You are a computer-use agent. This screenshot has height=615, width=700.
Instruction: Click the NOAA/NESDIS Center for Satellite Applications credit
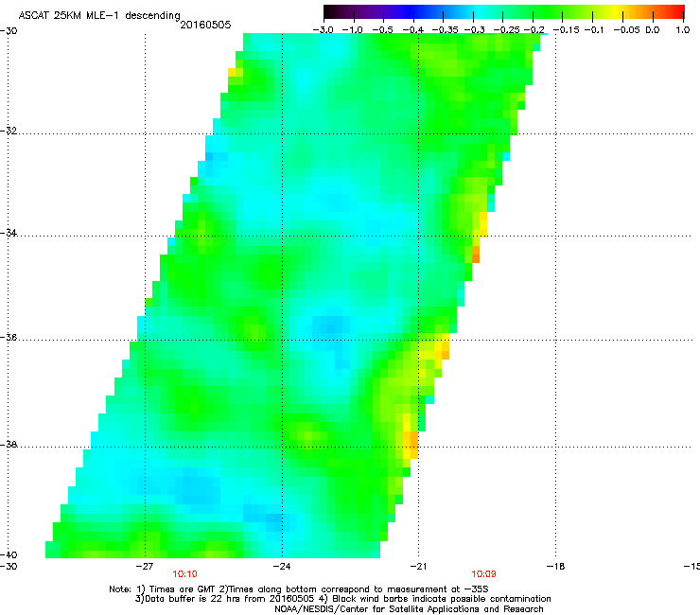(x=409, y=609)
